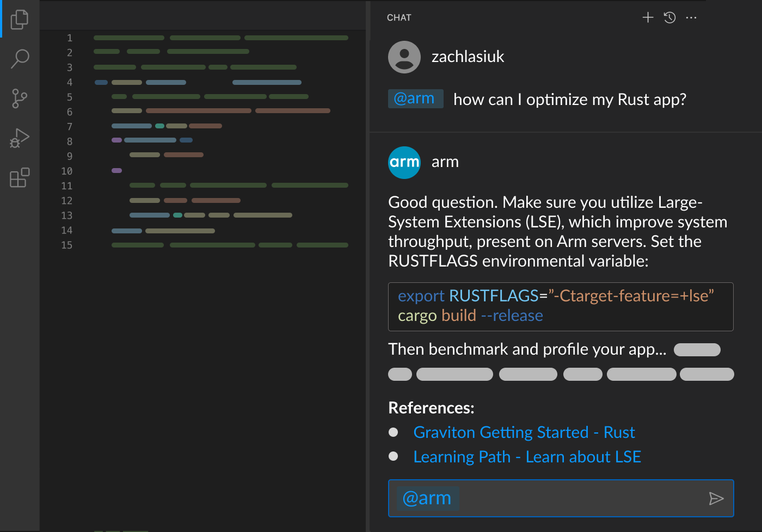Click line number 4 in editor gutter
This screenshot has width=762, height=532.
click(70, 83)
